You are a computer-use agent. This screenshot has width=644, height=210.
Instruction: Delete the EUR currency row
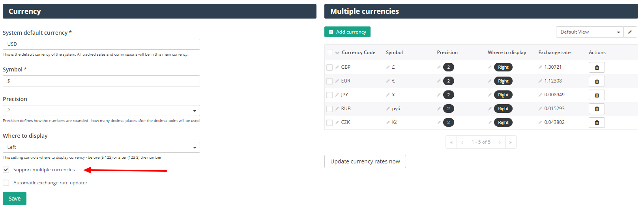tap(597, 81)
